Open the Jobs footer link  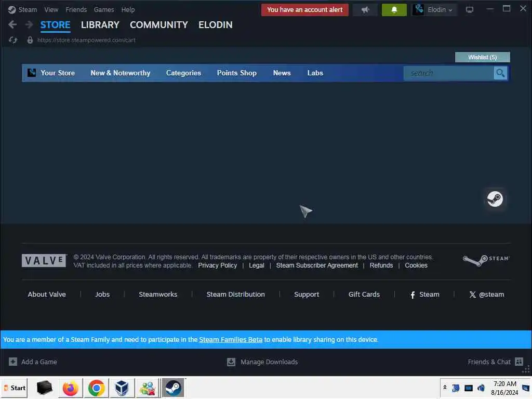pos(102,295)
